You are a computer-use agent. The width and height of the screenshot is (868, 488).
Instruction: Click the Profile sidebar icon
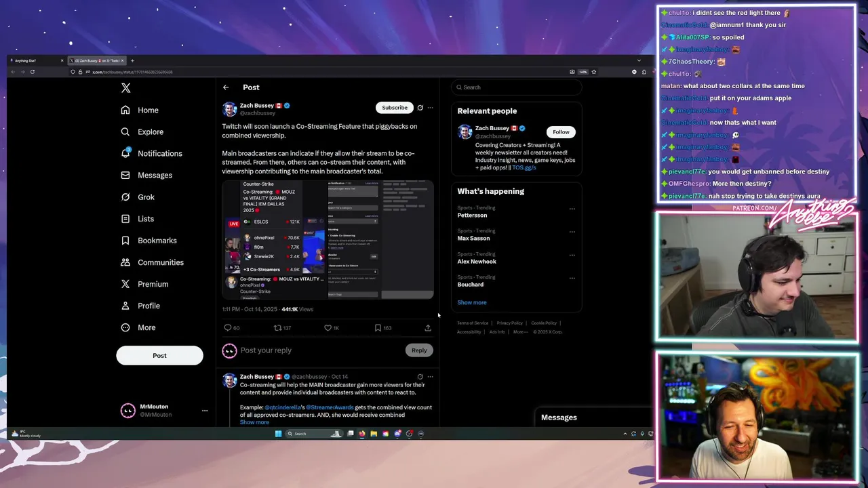pyautogui.click(x=125, y=306)
